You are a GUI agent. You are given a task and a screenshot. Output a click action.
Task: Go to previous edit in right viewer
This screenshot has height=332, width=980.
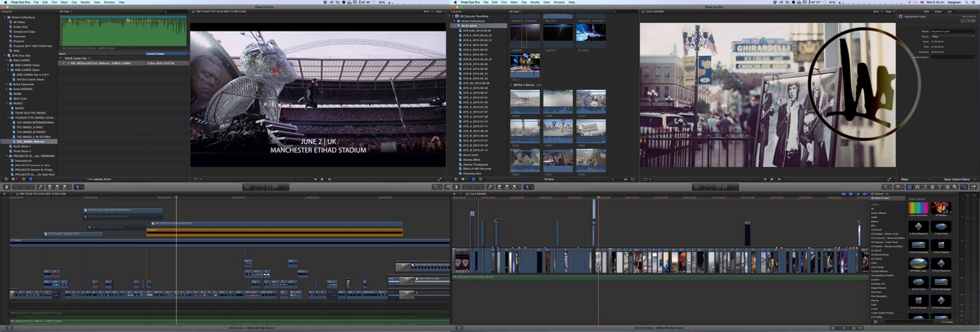(x=764, y=179)
